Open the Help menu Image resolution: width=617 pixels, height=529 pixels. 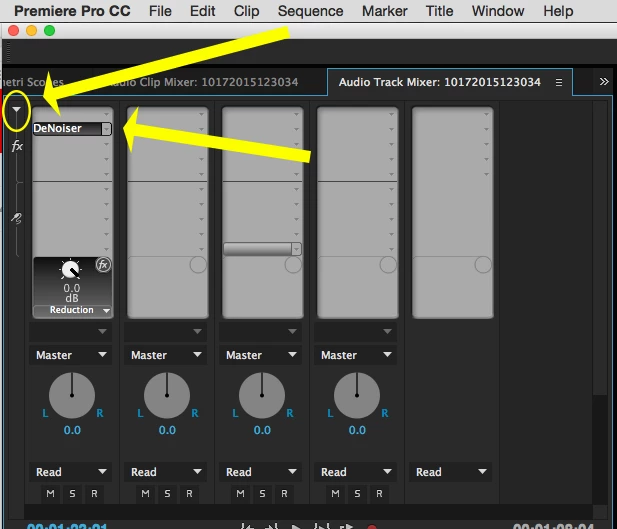coord(558,11)
